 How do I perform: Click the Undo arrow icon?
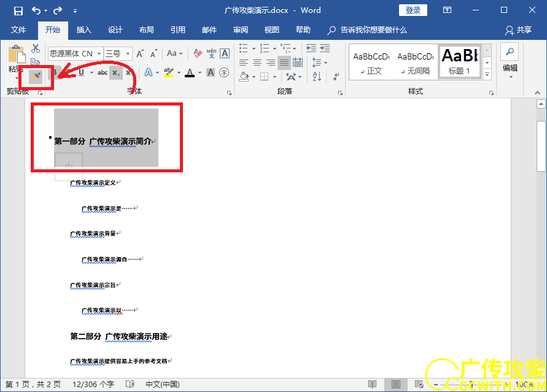pyautogui.click(x=36, y=10)
